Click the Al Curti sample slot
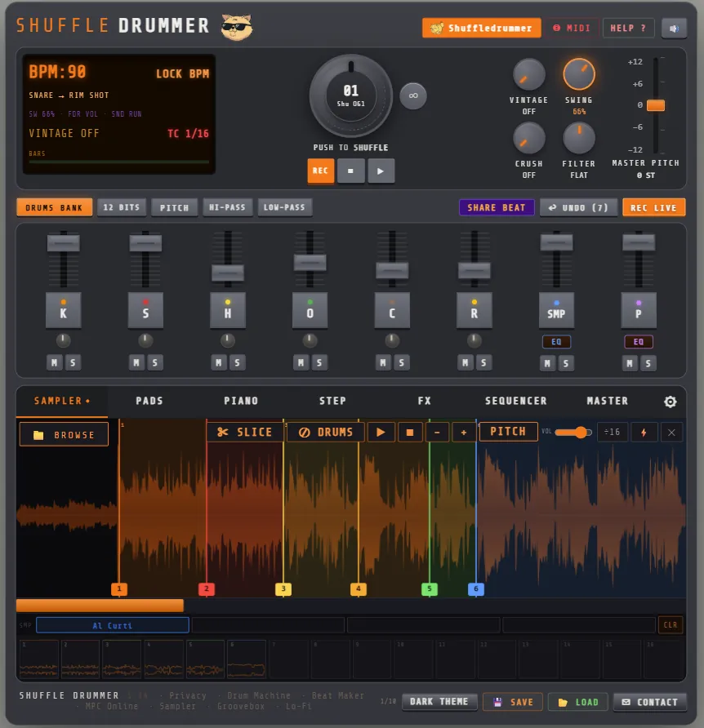 pyautogui.click(x=113, y=625)
